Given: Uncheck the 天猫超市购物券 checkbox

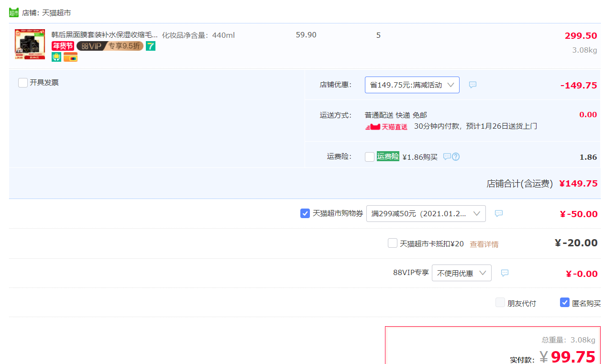Looking at the screenshot, I should tap(305, 213).
